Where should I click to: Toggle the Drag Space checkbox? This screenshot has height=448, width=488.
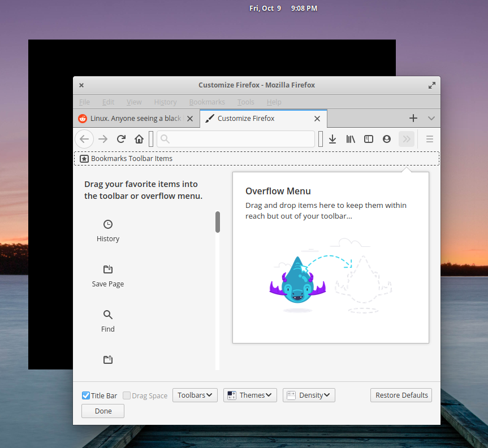[127, 395]
